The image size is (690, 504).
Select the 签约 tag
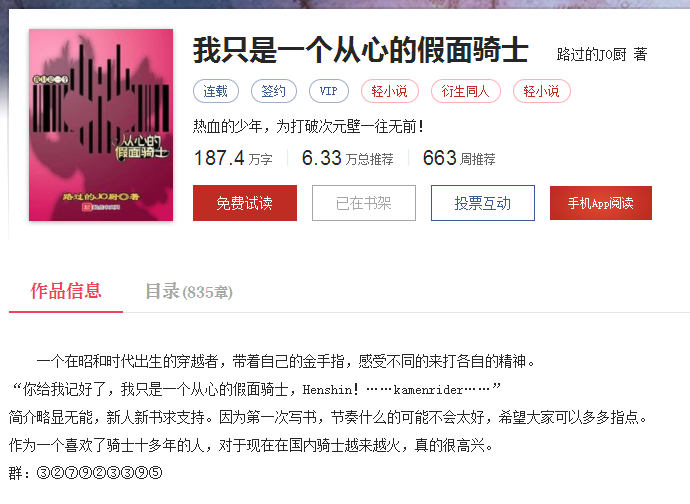[x=274, y=91]
